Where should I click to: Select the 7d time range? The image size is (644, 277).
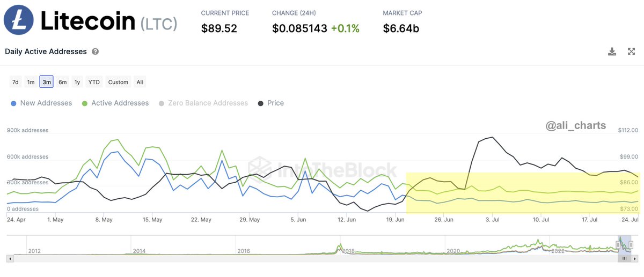click(x=16, y=82)
